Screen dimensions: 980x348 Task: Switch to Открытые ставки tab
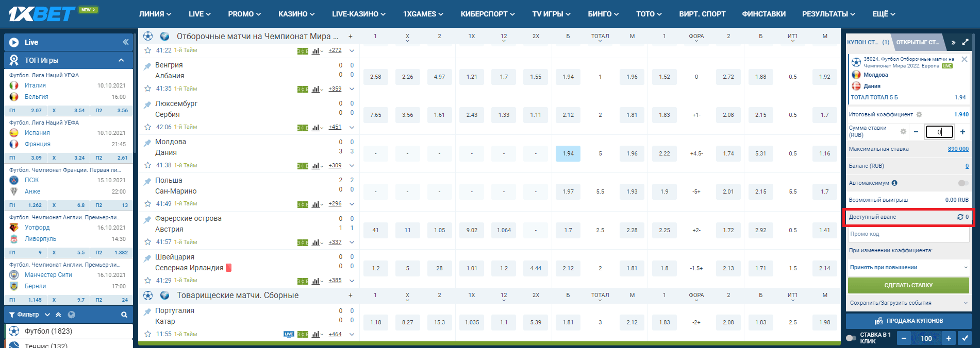click(918, 42)
